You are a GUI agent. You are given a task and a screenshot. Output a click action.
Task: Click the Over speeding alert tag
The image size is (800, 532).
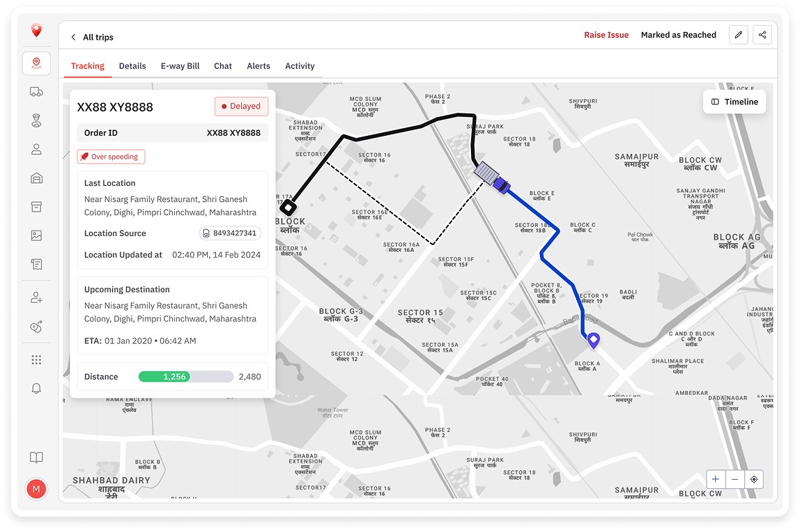[x=111, y=157]
